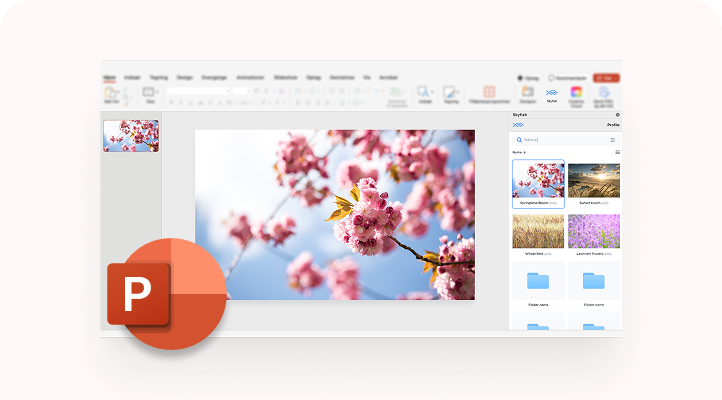Open the Animationer ribbon tab

pos(249,77)
